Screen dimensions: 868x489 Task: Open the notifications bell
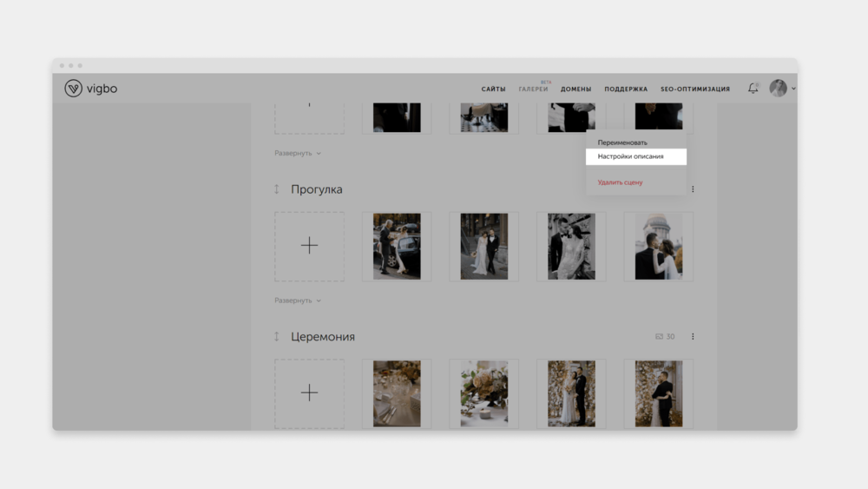click(753, 89)
